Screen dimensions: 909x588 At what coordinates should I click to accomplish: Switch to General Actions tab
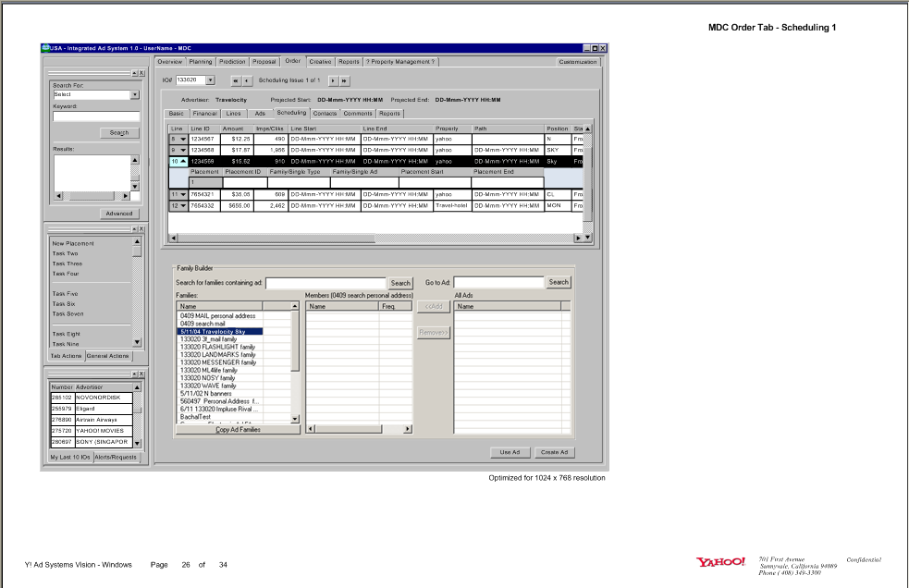tap(108, 356)
